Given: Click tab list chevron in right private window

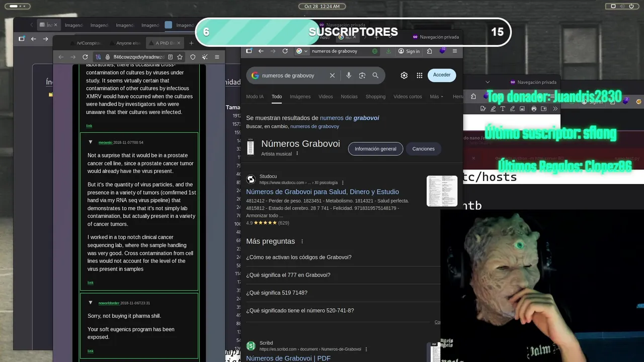Looking at the screenshot, I should pos(488,82).
